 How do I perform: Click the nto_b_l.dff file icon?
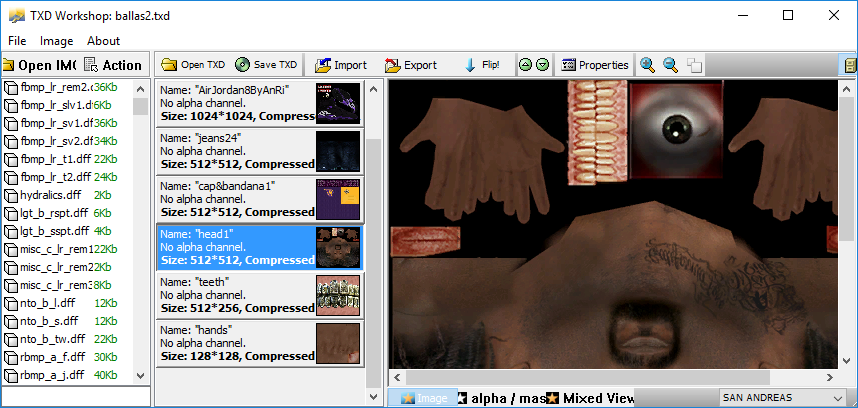11,303
